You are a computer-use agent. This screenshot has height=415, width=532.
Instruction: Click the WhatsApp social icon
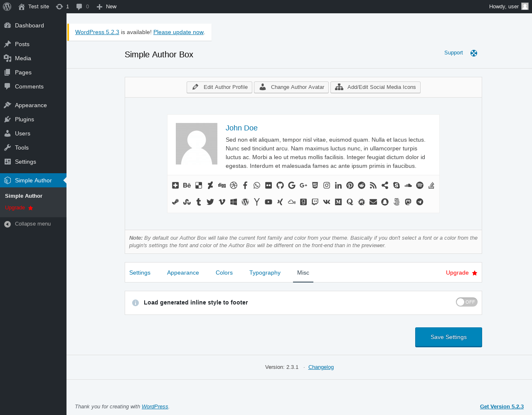point(257,185)
